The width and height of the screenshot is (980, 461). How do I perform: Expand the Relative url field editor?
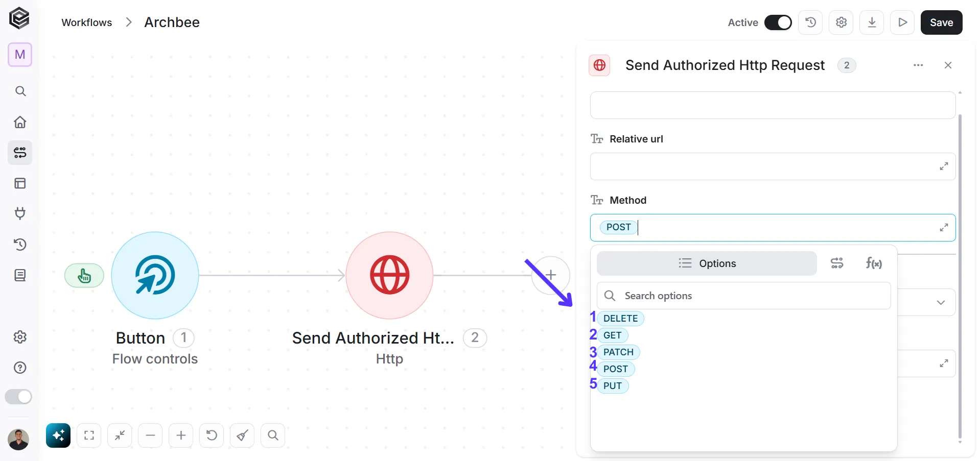click(x=944, y=166)
